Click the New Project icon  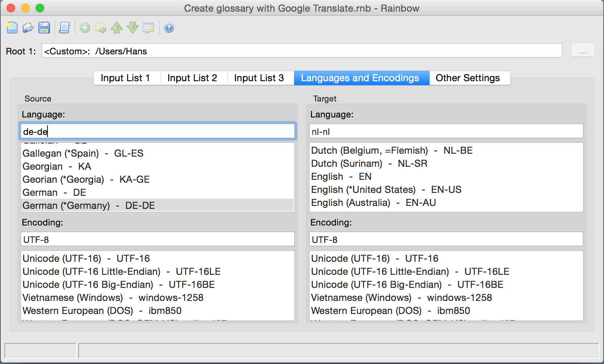[x=12, y=28]
